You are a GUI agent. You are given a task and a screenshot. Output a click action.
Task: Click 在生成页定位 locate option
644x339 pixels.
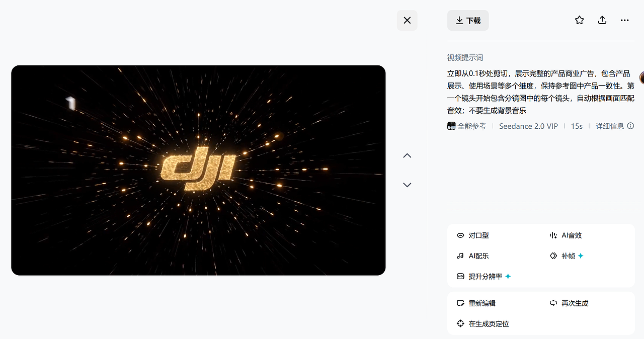pyautogui.click(x=482, y=324)
